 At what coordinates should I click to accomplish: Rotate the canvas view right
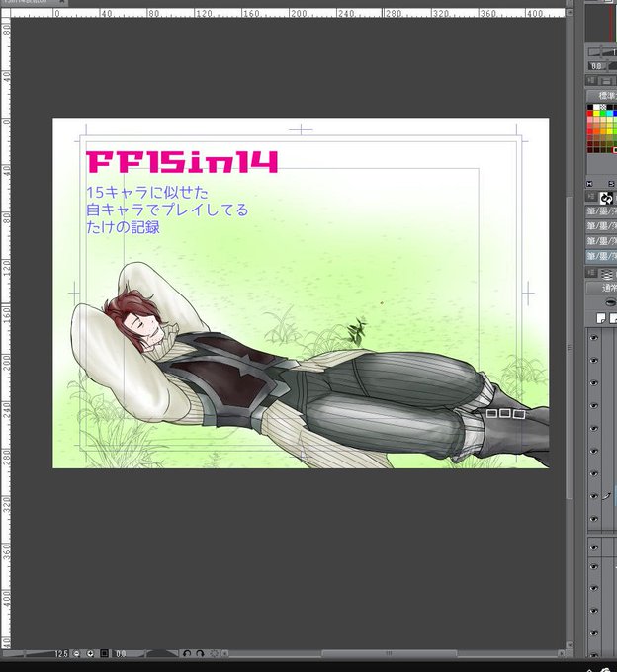point(200,653)
